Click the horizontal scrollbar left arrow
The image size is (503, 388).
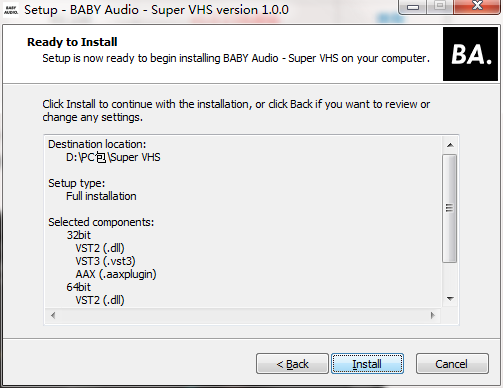(53, 315)
